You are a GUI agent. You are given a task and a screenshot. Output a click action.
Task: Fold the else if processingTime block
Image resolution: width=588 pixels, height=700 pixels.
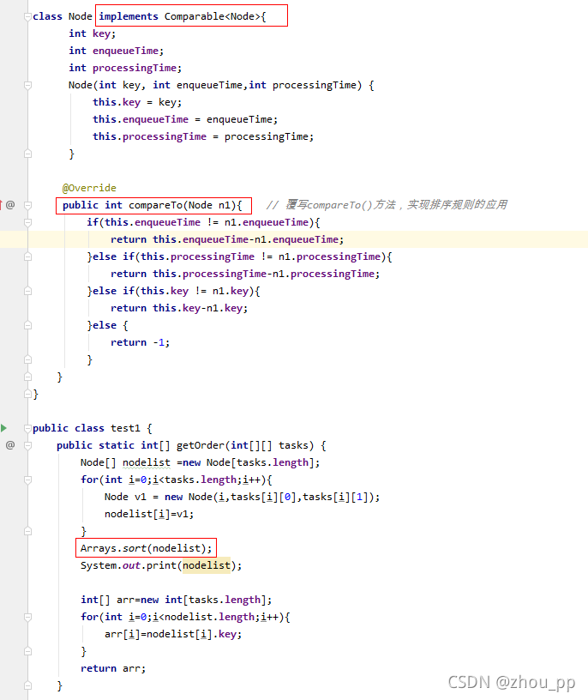(x=27, y=256)
